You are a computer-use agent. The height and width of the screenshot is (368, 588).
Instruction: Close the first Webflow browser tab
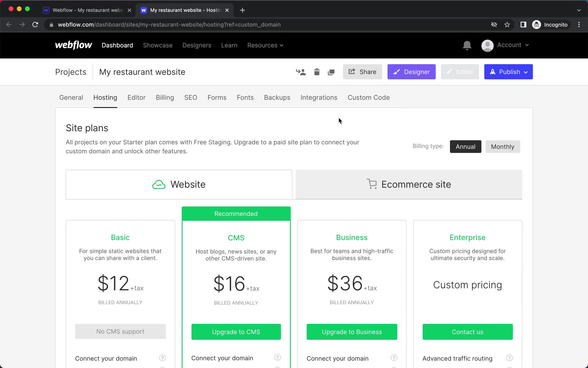point(130,10)
